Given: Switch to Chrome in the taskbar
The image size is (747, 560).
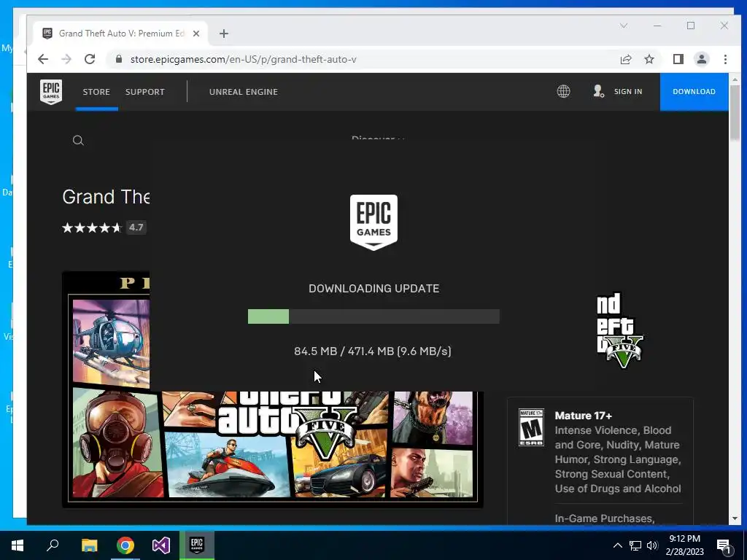Looking at the screenshot, I should 125,545.
